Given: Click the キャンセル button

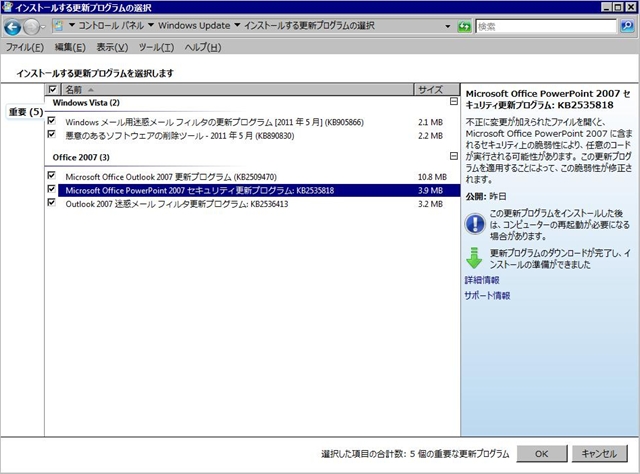Looking at the screenshot, I should click(599, 454).
